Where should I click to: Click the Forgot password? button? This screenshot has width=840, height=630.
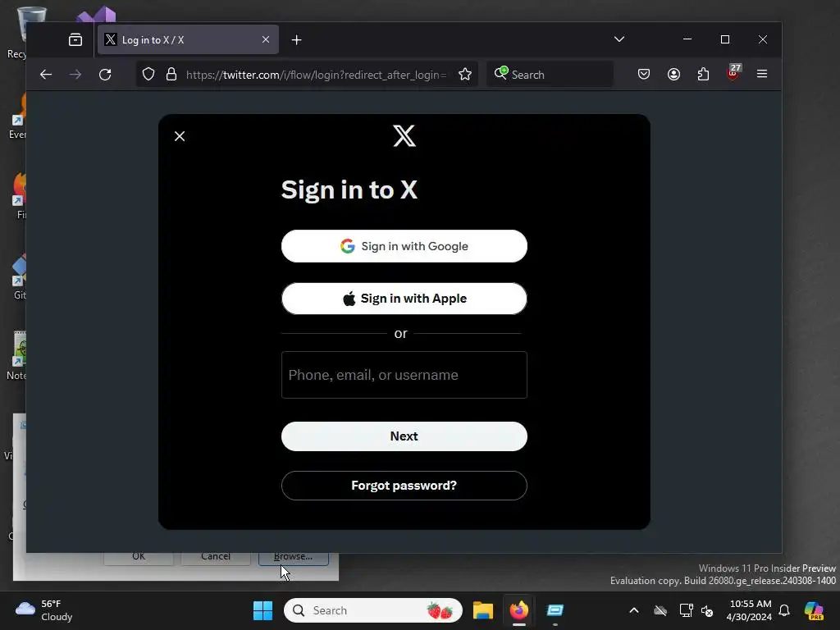(x=404, y=486)
